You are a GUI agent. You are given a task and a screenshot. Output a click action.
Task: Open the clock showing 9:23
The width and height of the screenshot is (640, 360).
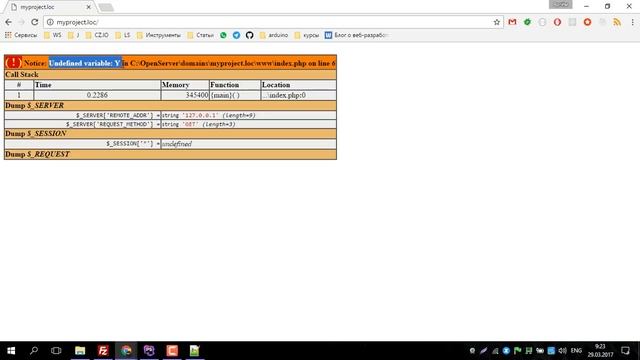(x=600, y=351)
